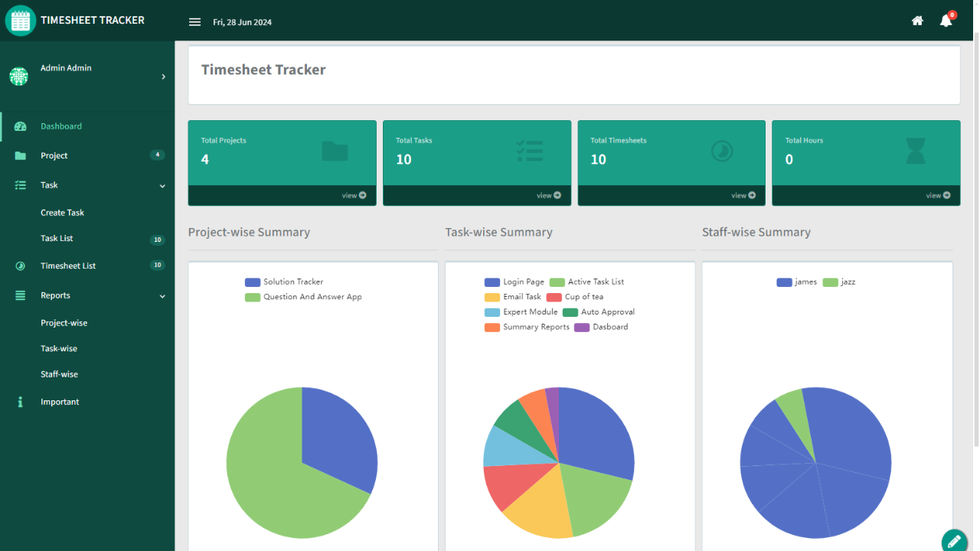Click the Total Hours hourglass icon
The image size is (980, 551).
915,152
